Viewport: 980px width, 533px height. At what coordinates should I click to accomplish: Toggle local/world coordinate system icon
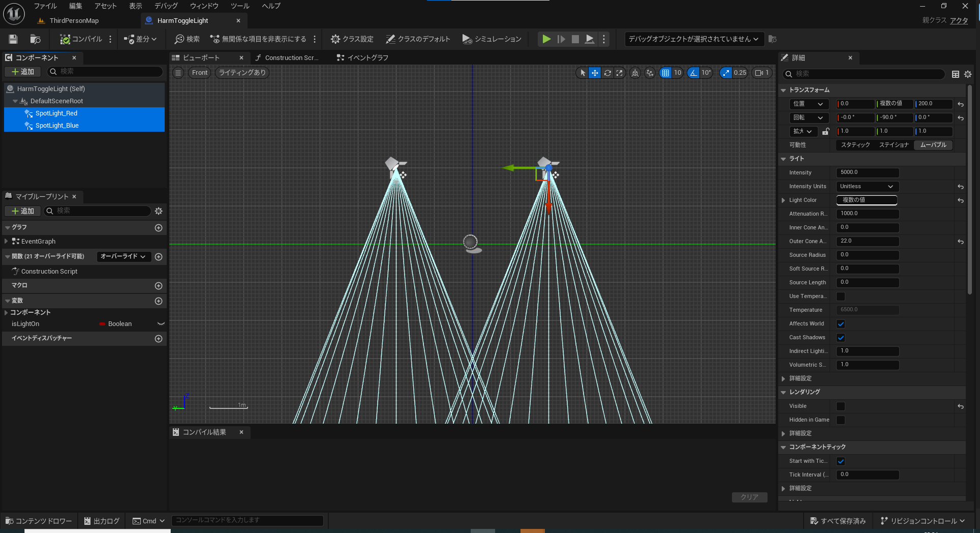[635, 73]
